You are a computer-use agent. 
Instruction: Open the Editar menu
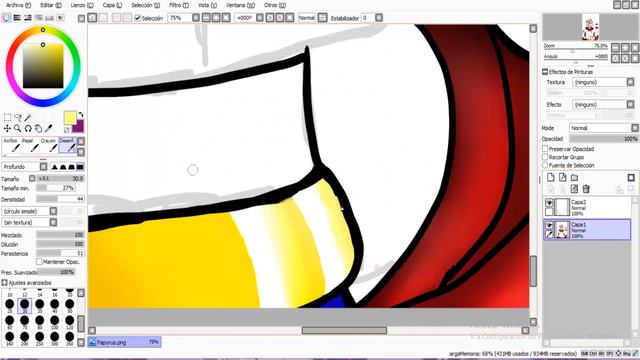click(51, 5)
